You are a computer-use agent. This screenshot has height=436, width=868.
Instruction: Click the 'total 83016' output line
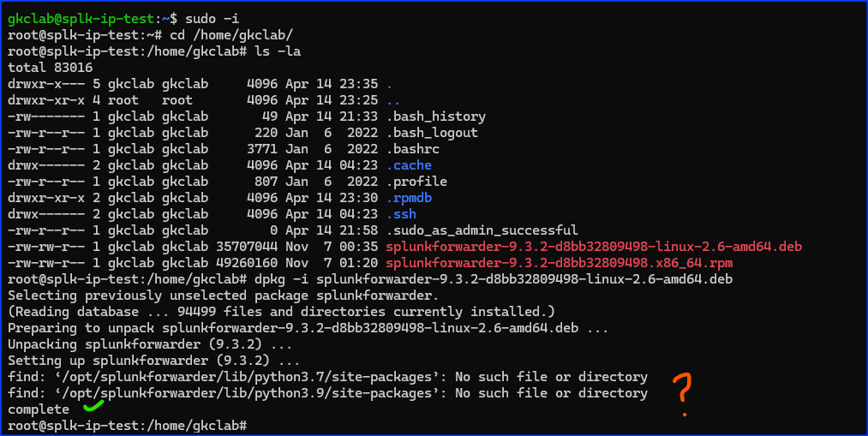tap(50, 68)
